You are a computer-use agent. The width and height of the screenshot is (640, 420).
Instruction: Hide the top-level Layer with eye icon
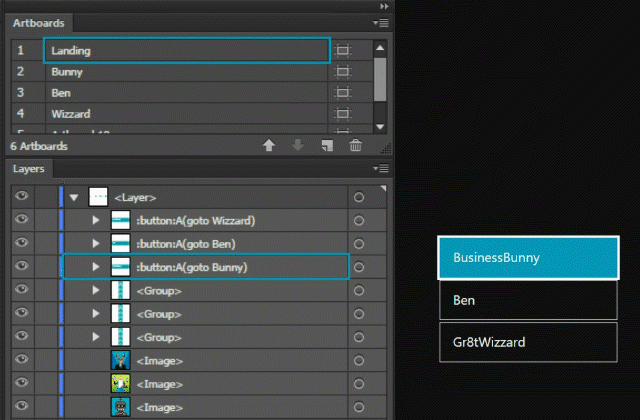pos(20,197)
